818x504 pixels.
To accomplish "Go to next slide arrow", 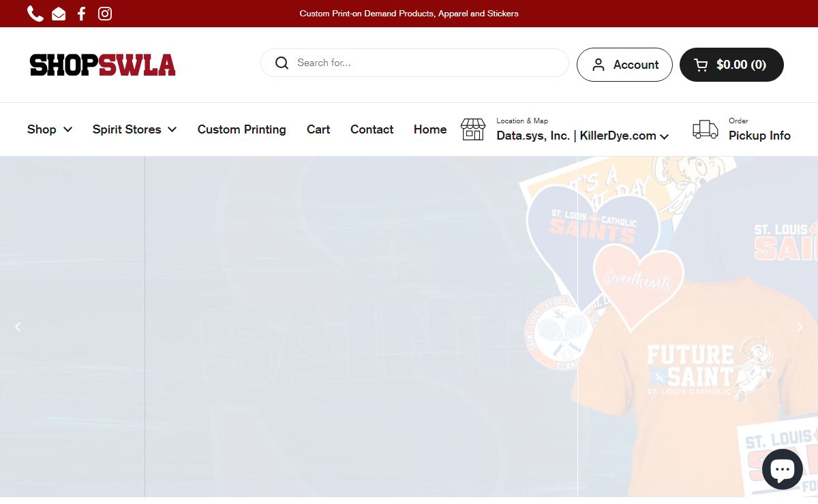I will pyautogui.click(x=800, y=327).
